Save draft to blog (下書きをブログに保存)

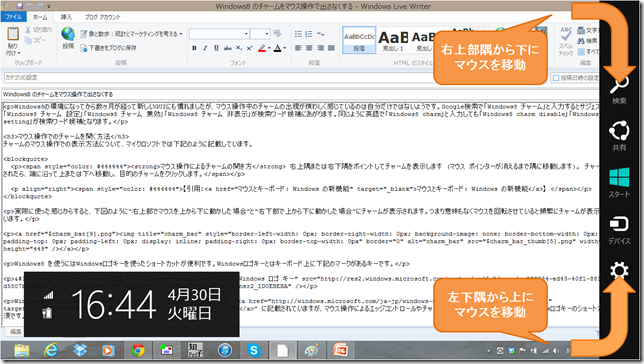coord(109,48)
